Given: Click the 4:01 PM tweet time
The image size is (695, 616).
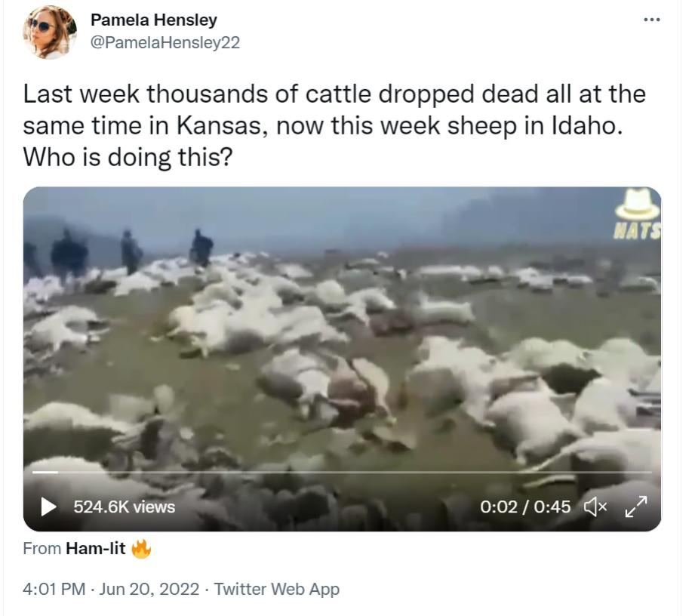Looking at the screenshot, I should click(x=54, y=589).
